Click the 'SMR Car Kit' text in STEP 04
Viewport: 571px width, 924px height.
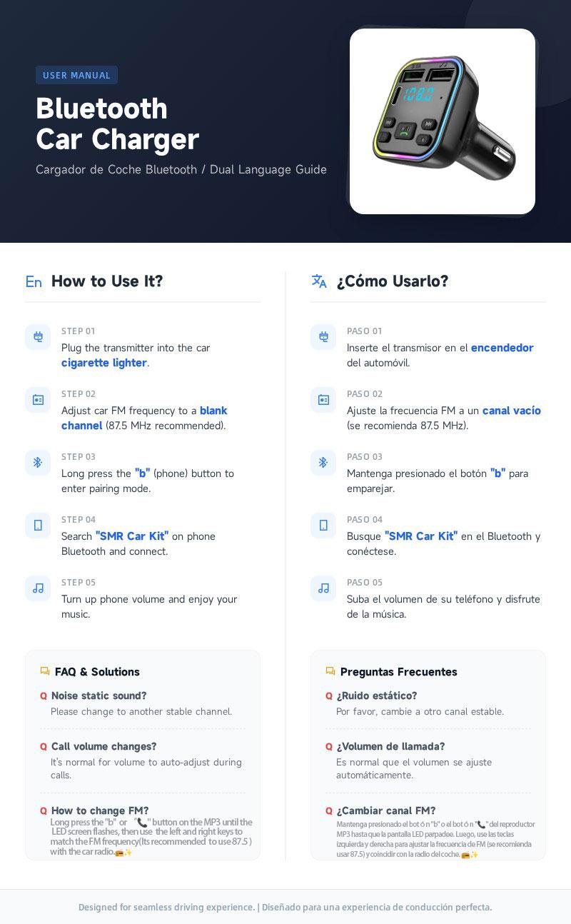point(132,536)
